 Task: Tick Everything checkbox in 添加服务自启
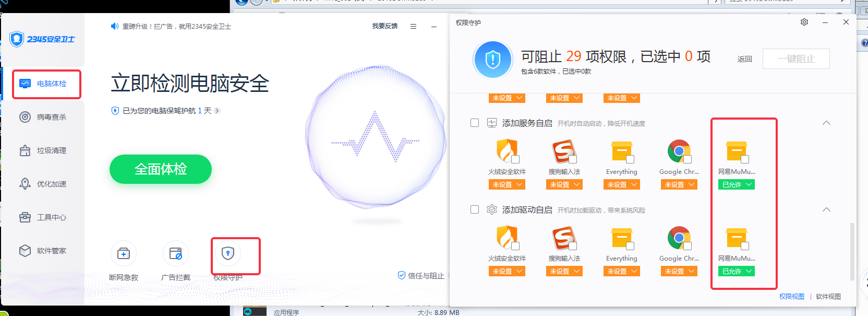coord(630,159)
